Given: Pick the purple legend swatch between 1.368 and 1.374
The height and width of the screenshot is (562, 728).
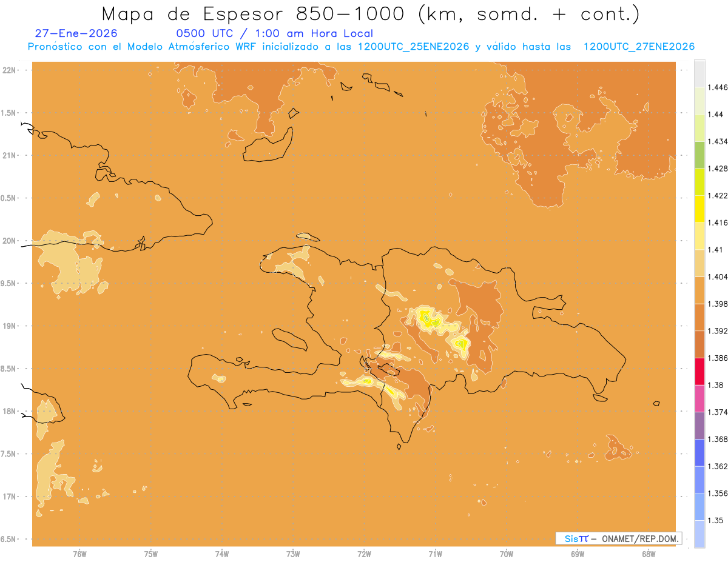Looking at the screenshot, I should pyautogui.click(x=699, y=426).
